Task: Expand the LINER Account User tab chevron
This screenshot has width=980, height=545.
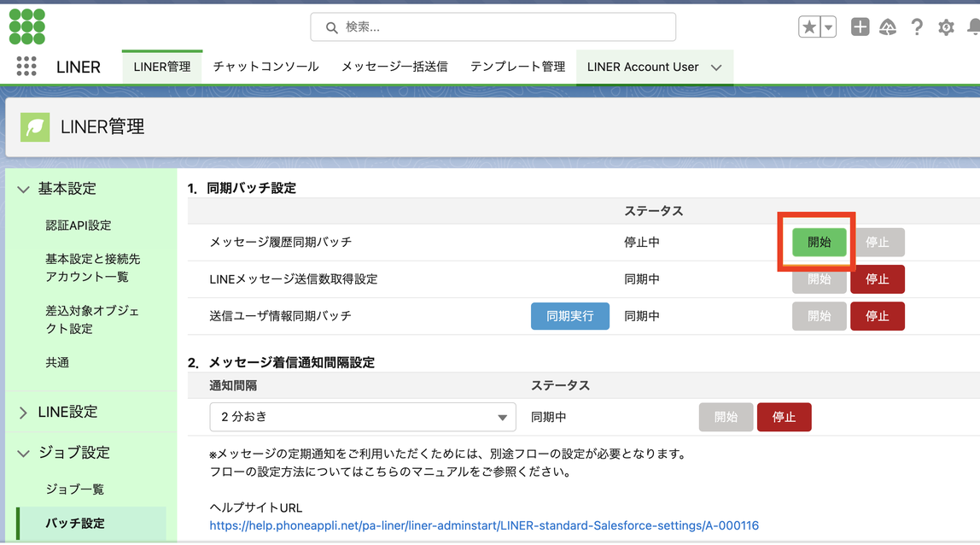Action: click(716, 67)
